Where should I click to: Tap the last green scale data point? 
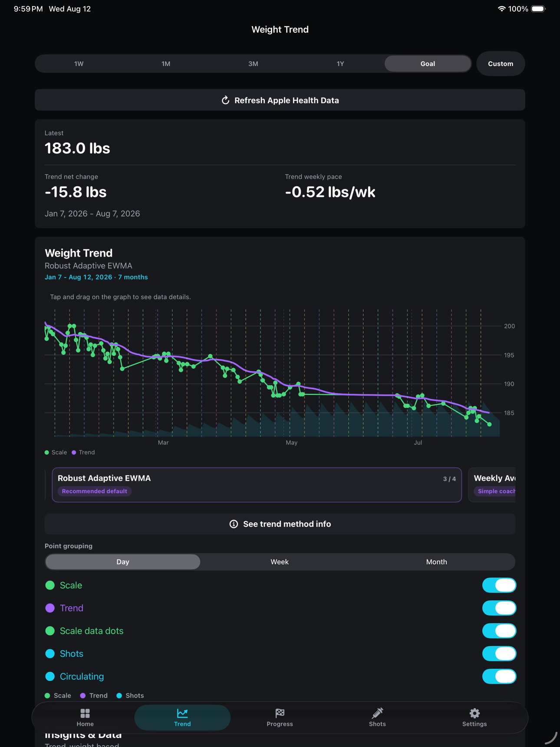490,424
